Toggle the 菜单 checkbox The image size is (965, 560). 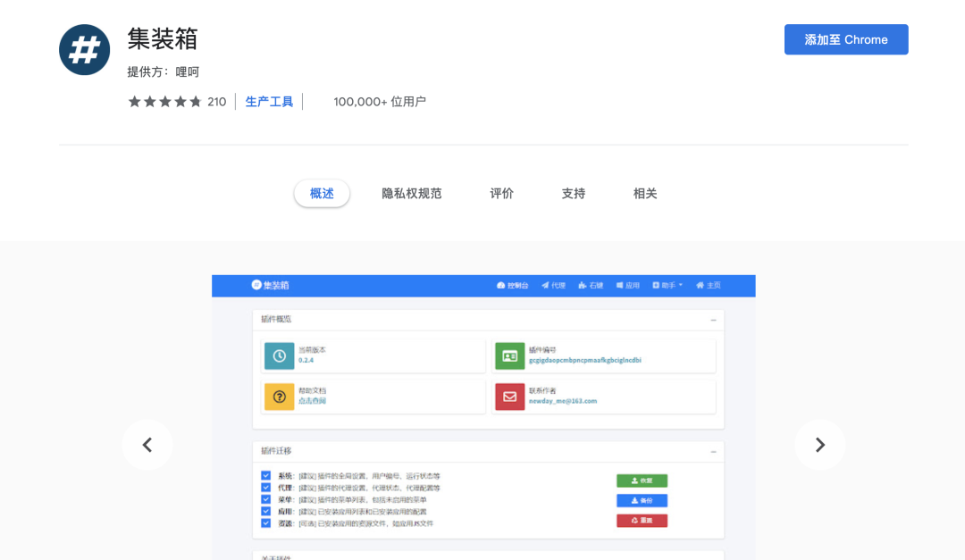click(266, 499)
